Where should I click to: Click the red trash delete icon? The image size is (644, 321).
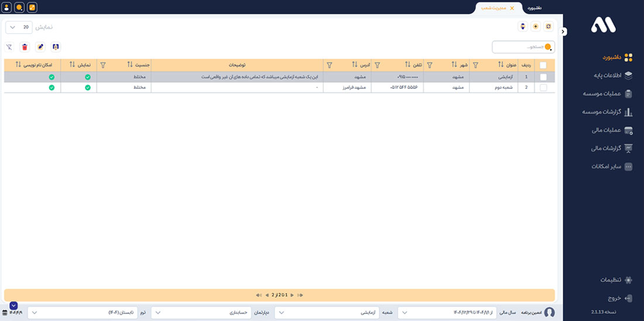click(25, 47)
